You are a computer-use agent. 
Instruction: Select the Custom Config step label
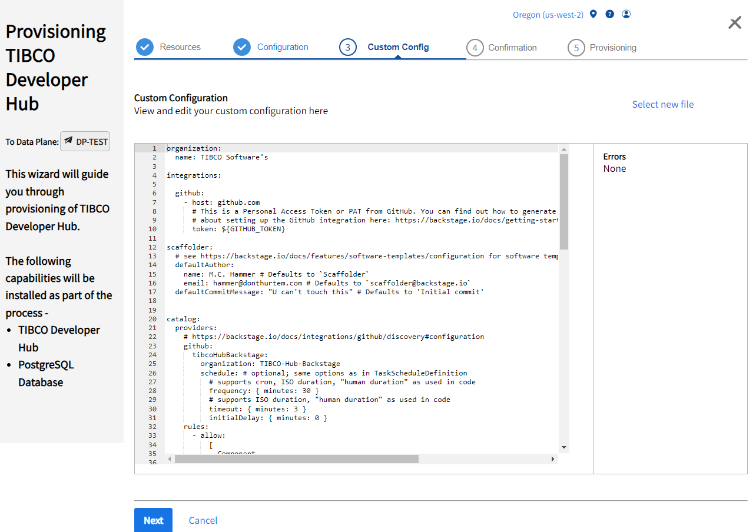click(x=398, y=47)
